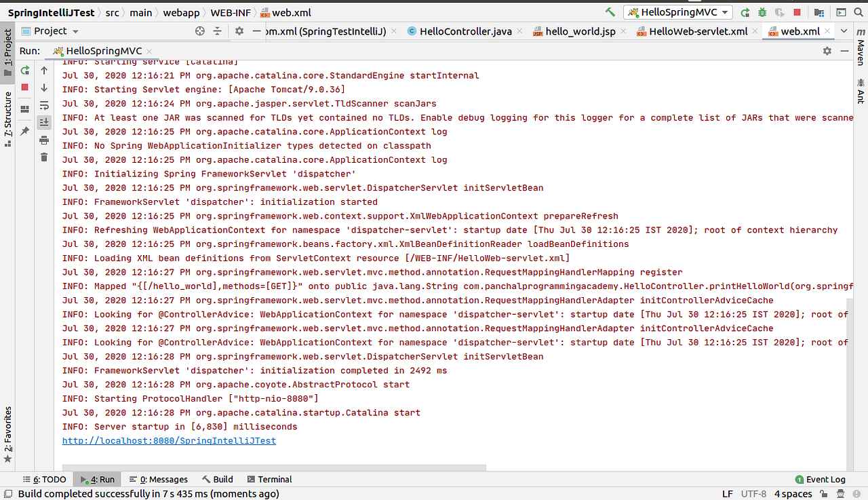This screenshot has height=500, width=868.
Task: Run HelloSpringMVC with Coverage
Action: [780, 12]
